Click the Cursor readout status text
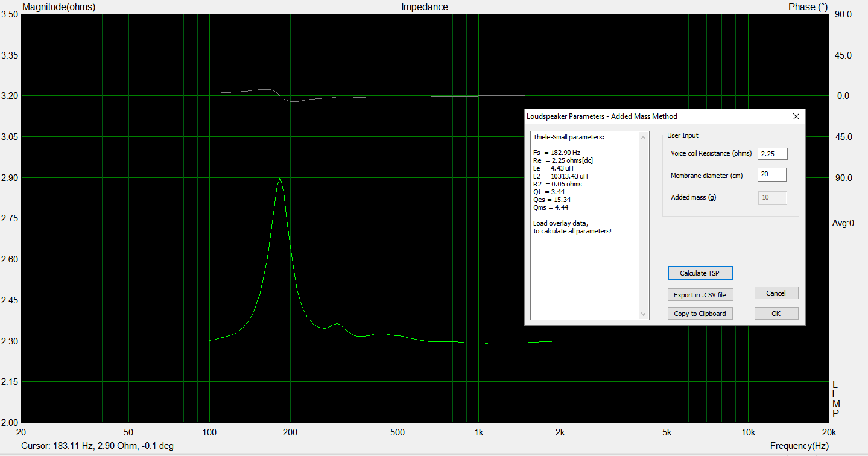 click(x=98, y=446)
